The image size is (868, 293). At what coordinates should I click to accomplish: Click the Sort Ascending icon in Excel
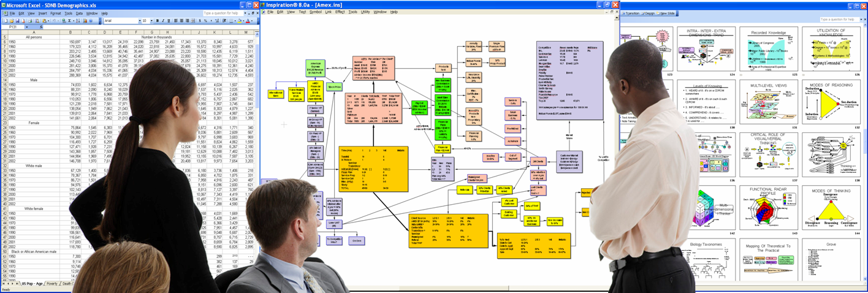(x=78, y=20)
